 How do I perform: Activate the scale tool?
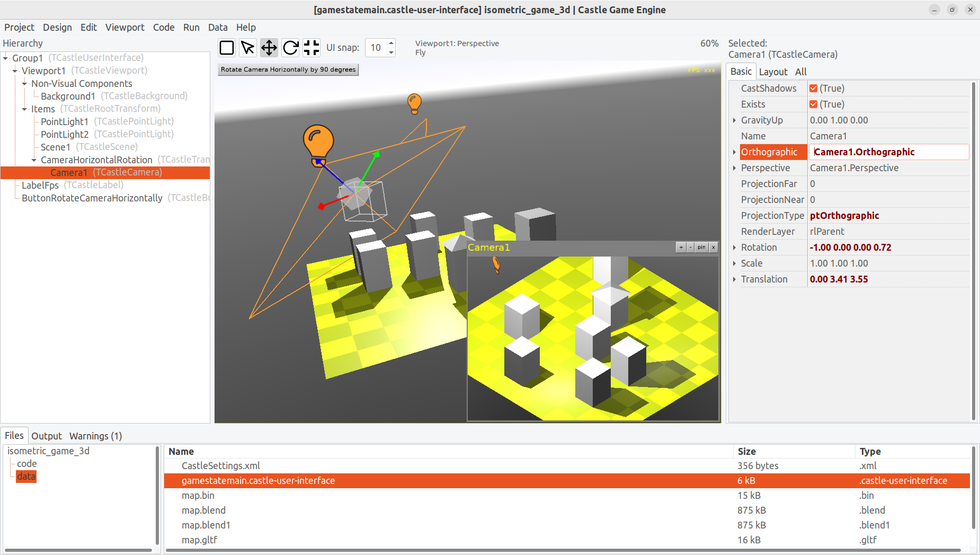[311, 48]
